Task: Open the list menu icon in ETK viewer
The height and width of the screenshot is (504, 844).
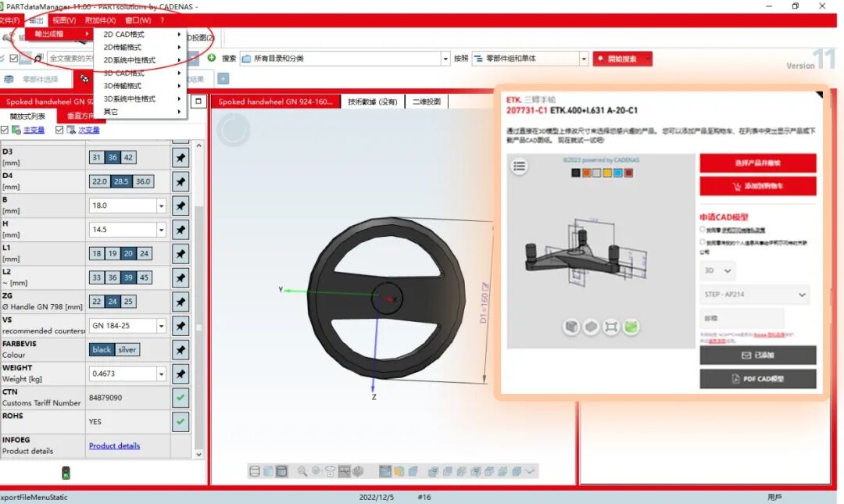Action: pyautogui.click(x=519, y=166)
